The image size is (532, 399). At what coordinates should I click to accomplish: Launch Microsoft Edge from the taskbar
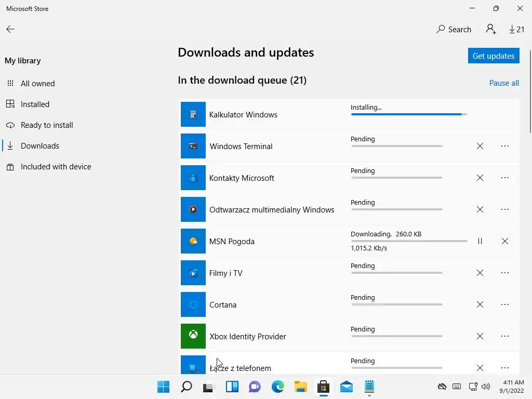(x=278, y=387)
